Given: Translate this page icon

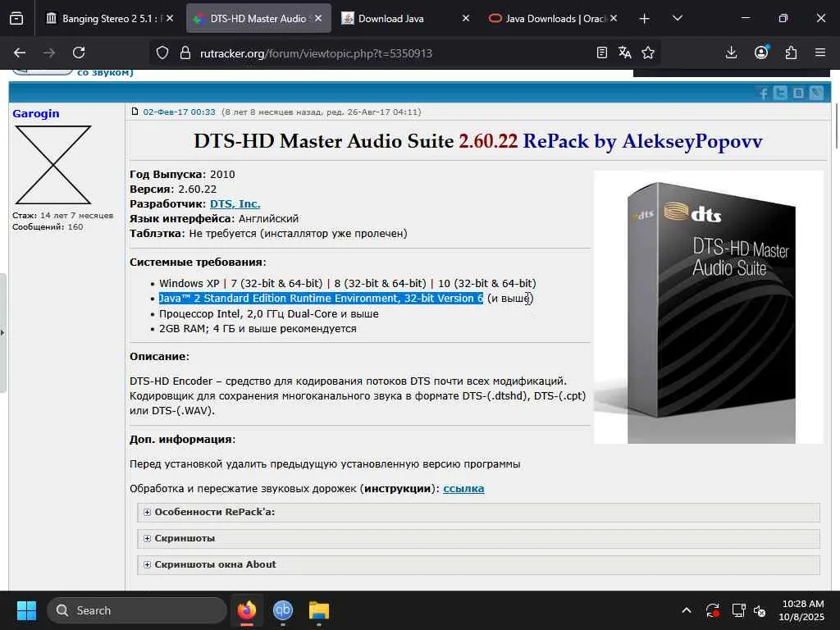Looking at the screenshot, I should coord(624,52).
